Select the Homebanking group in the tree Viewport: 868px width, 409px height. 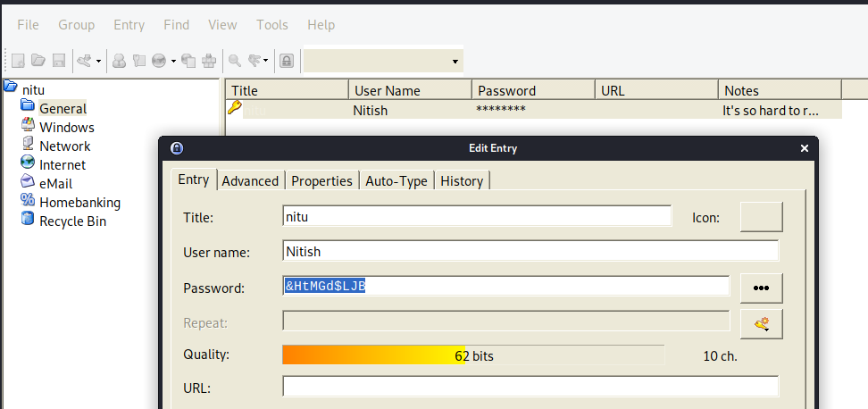(x=79, y=203)
